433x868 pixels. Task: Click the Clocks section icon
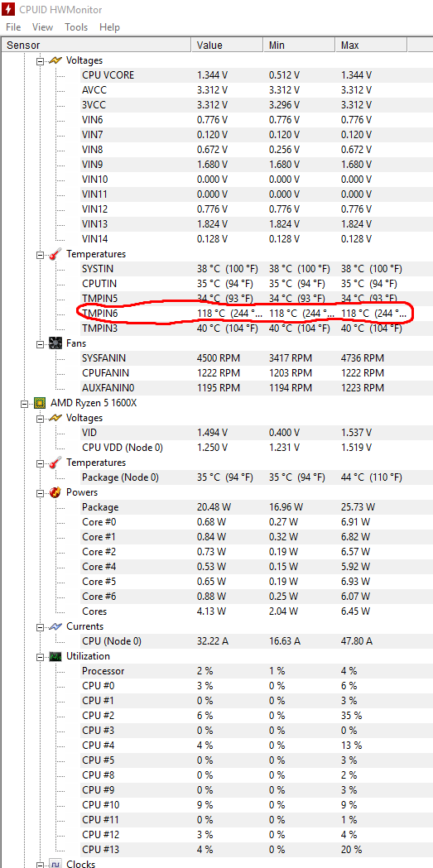[55, 864]
